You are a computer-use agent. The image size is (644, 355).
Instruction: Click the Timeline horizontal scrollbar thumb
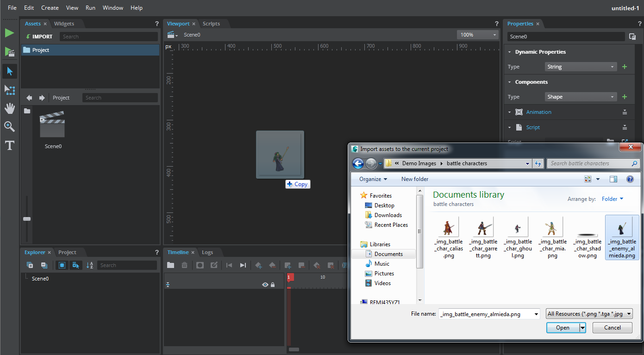tap(294, 349)
